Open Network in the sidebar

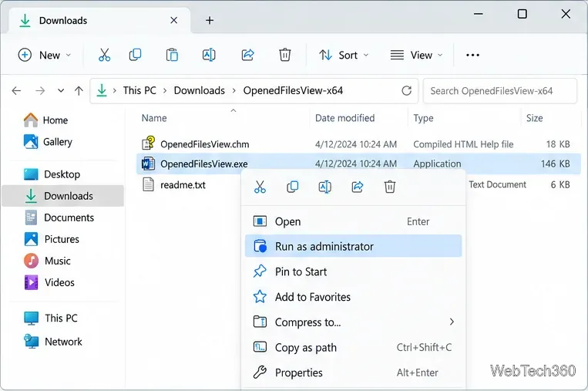tap(53, 342)
